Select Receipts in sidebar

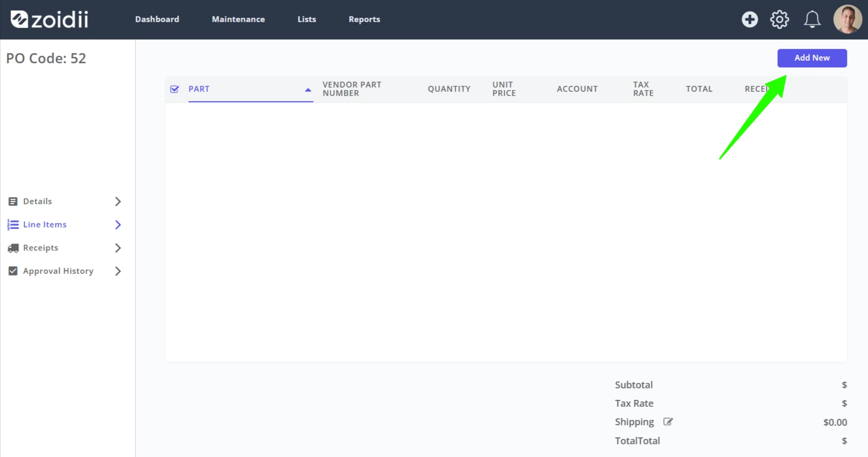tap(41, 248)
